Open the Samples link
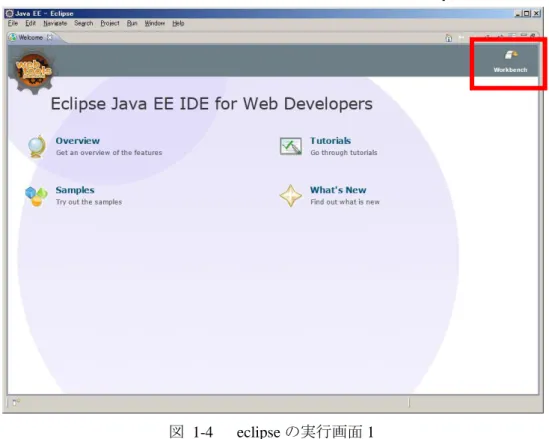 click(x=75, y=190)
